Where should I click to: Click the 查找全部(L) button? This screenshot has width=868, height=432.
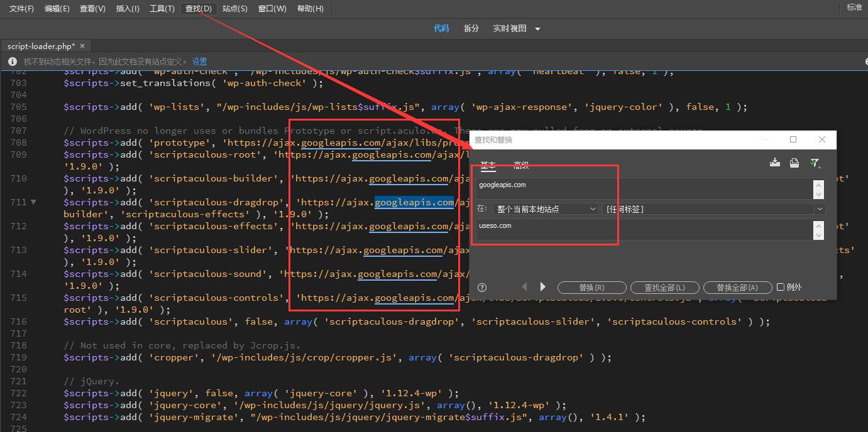(664, 288)
